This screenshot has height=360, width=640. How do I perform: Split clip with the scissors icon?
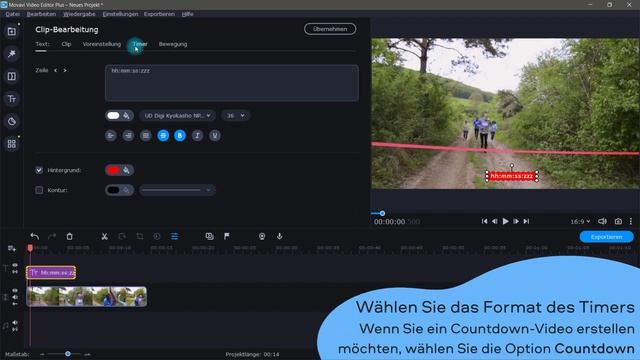[x=104, y=236]
